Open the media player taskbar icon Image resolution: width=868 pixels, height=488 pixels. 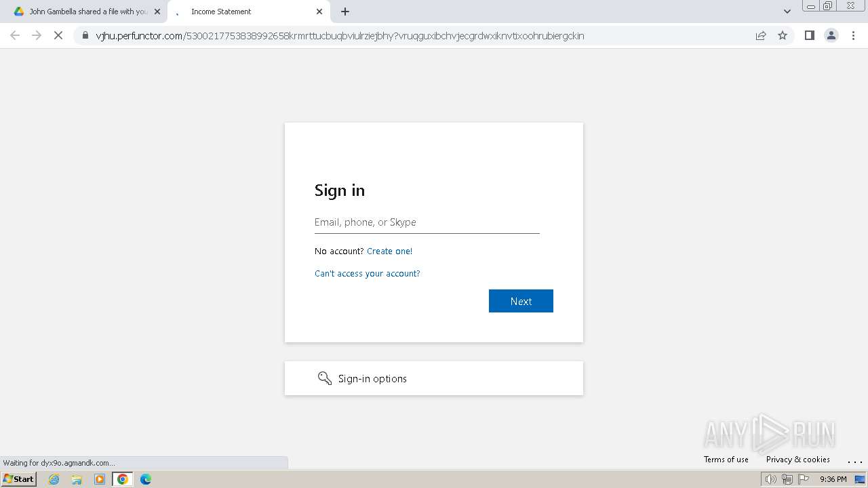click(x=100, y=479)
